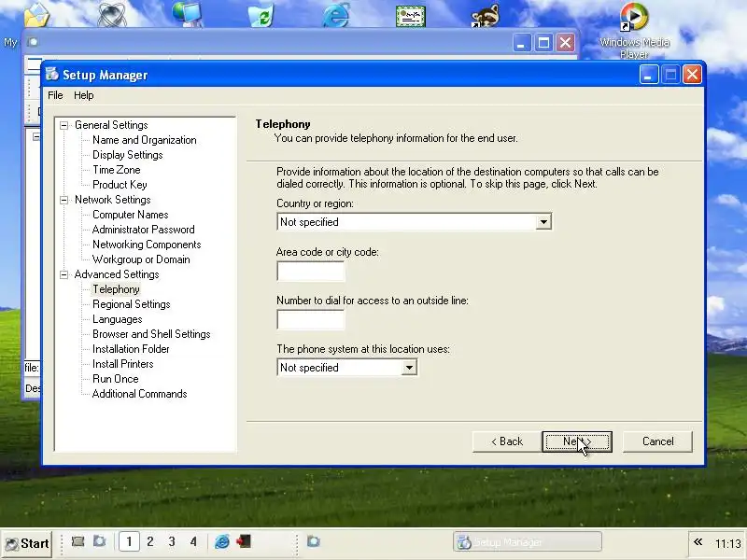This screenshot has height=560, width=747.
Task: Click the taskbar icon right of red icon
Action: (x=314, y=541)
